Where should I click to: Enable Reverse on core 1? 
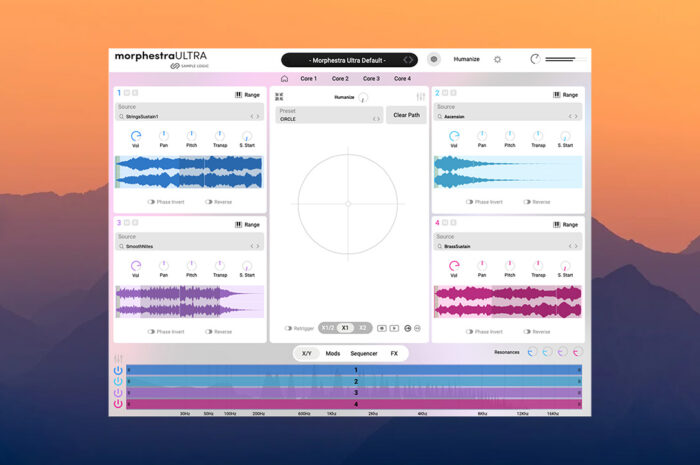(x=208, y=202)
